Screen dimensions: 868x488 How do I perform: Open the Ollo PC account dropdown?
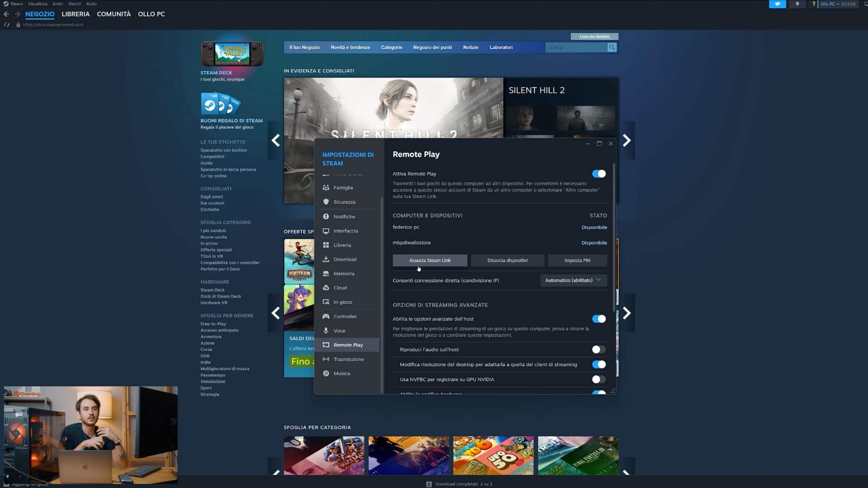838,4
